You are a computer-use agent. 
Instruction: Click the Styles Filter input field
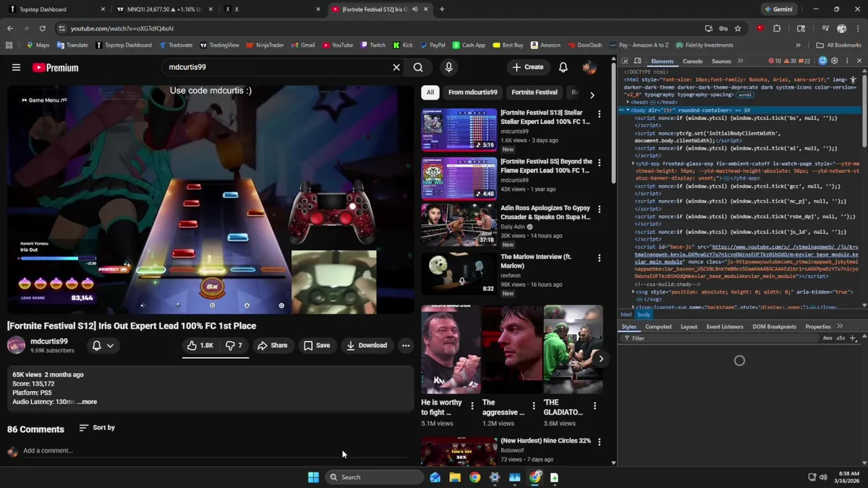click(x=719, y=338)
